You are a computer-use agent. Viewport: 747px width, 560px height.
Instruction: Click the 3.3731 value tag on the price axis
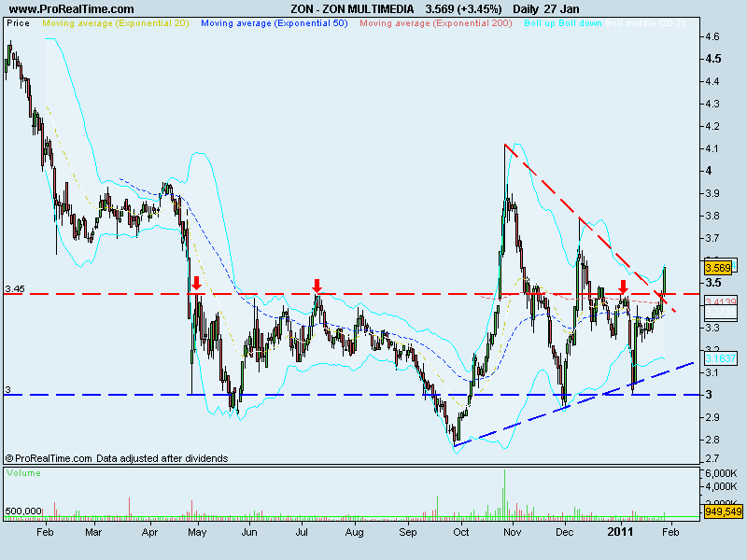tap(721, 312)
